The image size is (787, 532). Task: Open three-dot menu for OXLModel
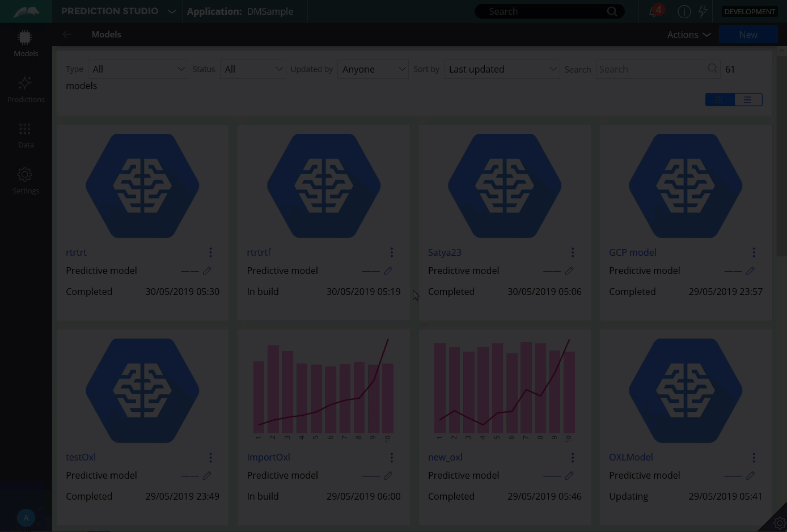[x=754, y=457]
